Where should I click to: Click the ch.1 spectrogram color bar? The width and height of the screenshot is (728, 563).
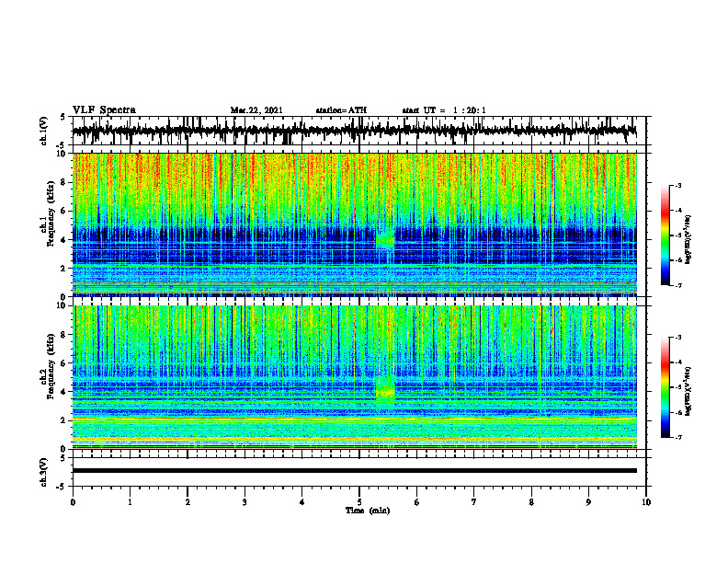pos(665,236)
